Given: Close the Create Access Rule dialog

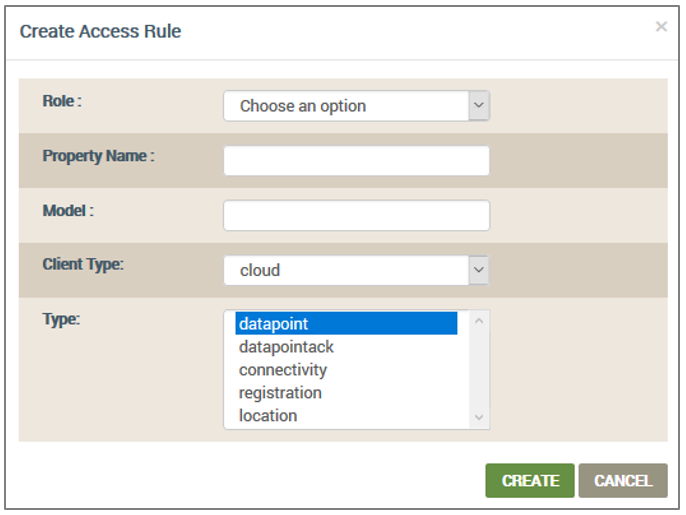Looking at the screenshot, I should [661, 27].
